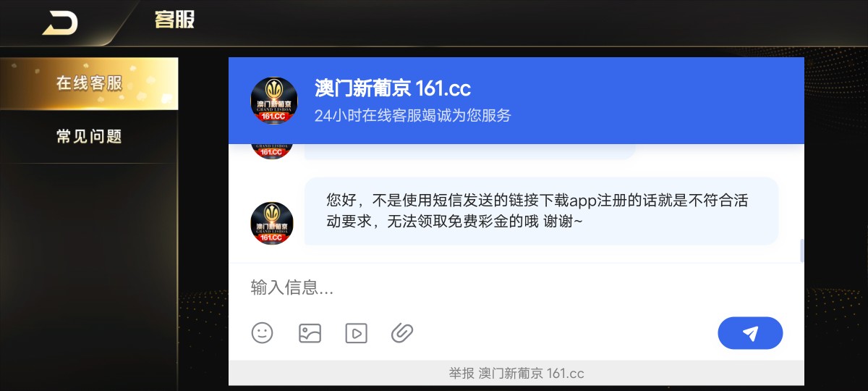The height and width of the screenshot is (391, 868).
Task: Focus the 输入信息 message input field
Action: pos(516,287)
